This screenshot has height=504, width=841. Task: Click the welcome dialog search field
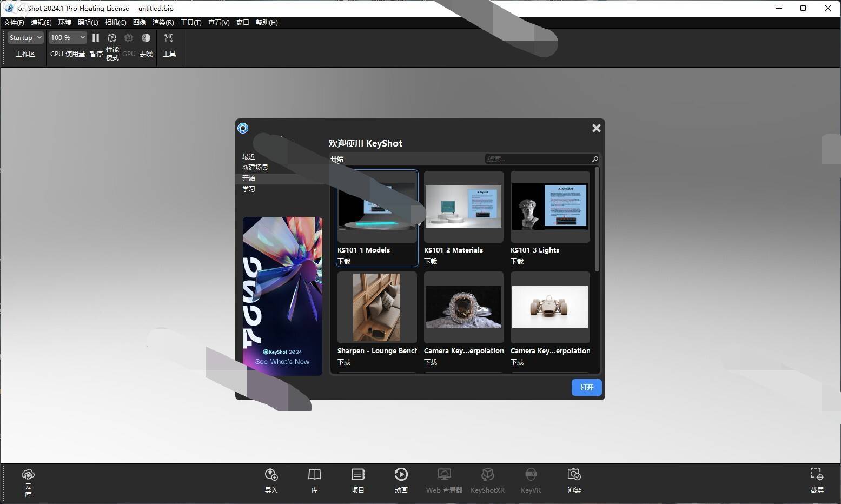click(x=542, y=159)
